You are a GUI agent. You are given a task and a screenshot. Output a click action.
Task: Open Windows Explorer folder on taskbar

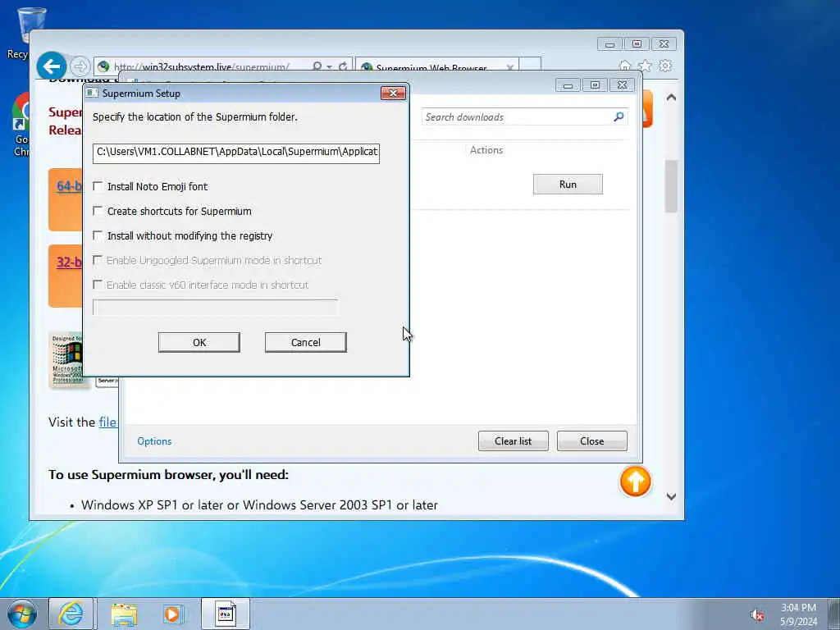pyautogui.click(x=124, y=614)
